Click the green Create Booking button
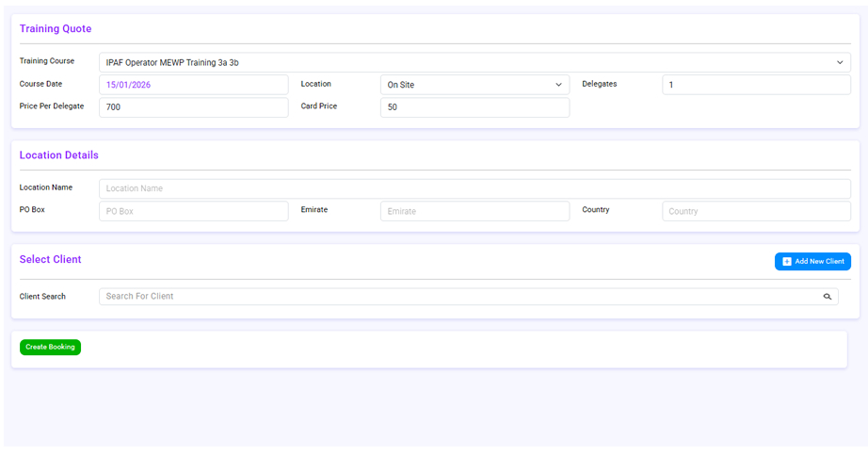Image resolution: width=868 pixels, height=471 pixels. [51, 347]
